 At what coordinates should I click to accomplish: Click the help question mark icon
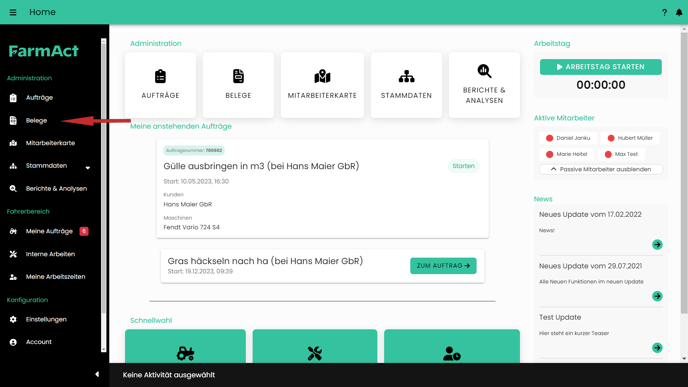pos(664,12)
